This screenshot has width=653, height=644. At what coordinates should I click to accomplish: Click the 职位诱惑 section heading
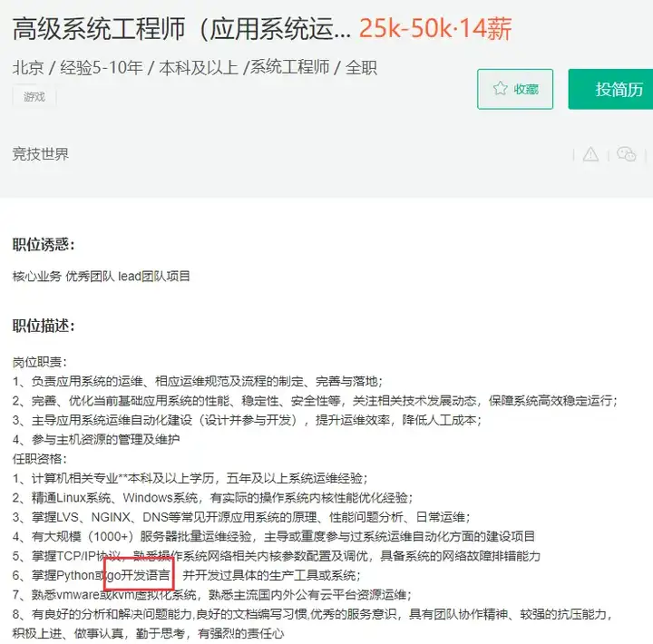pyautogui.click(x=44, y=245)
